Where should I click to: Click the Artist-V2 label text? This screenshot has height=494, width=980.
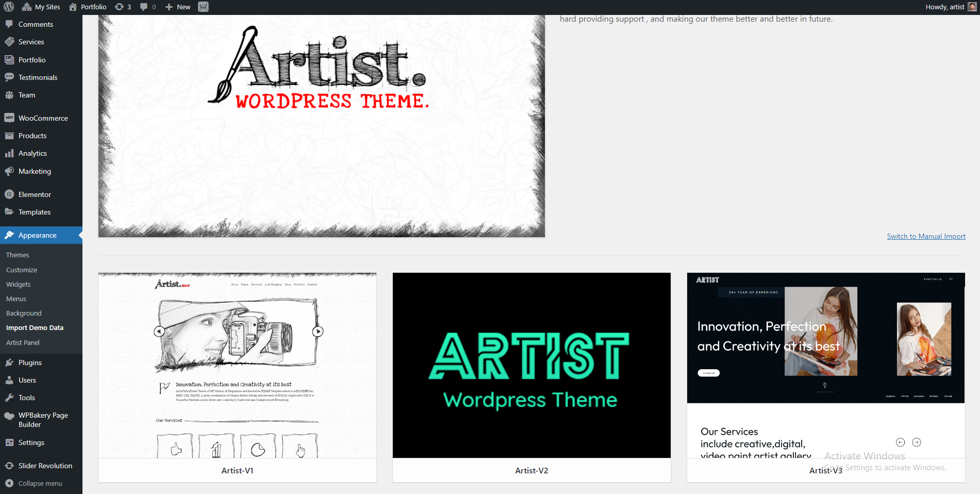click(531, 470)
